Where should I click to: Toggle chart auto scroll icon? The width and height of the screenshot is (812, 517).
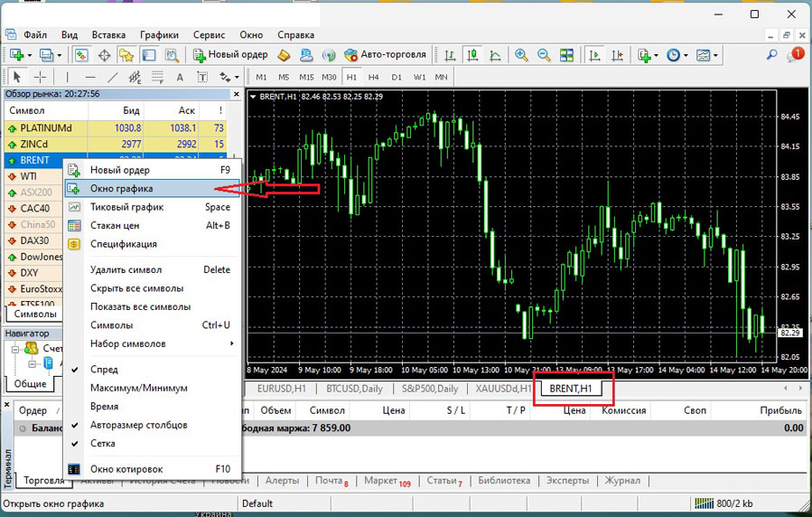(594, 55)
